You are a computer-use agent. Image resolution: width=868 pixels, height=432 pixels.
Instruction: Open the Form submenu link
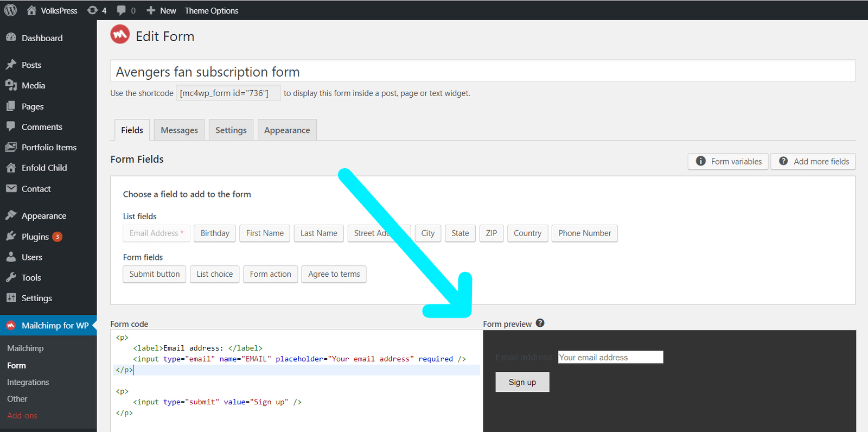point(16,366)
